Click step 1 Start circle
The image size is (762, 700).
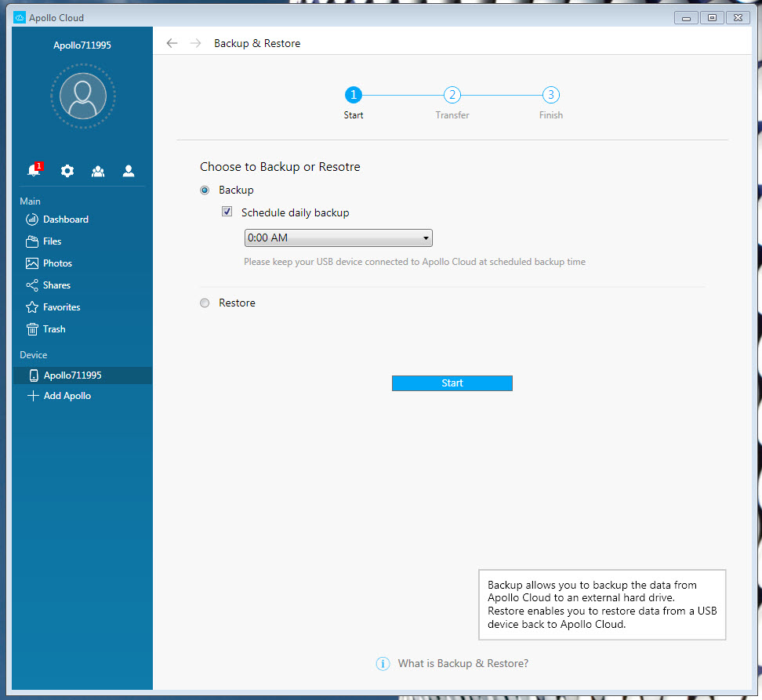tap(354, 95)
